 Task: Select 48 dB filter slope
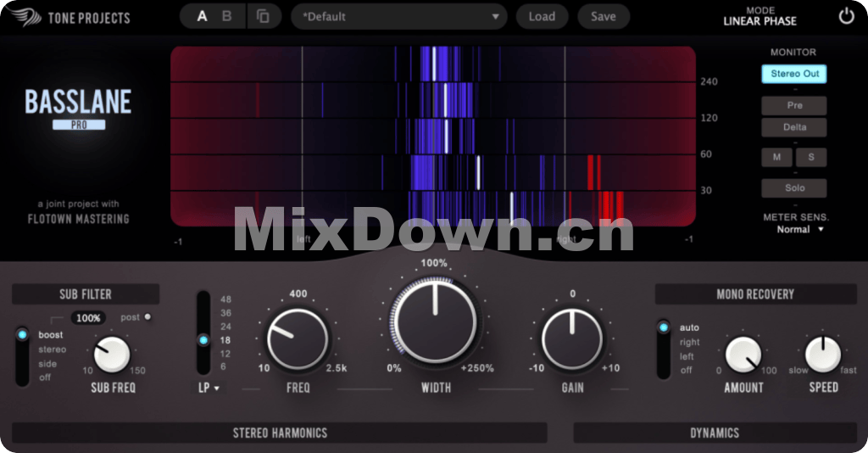coord(225,299)
